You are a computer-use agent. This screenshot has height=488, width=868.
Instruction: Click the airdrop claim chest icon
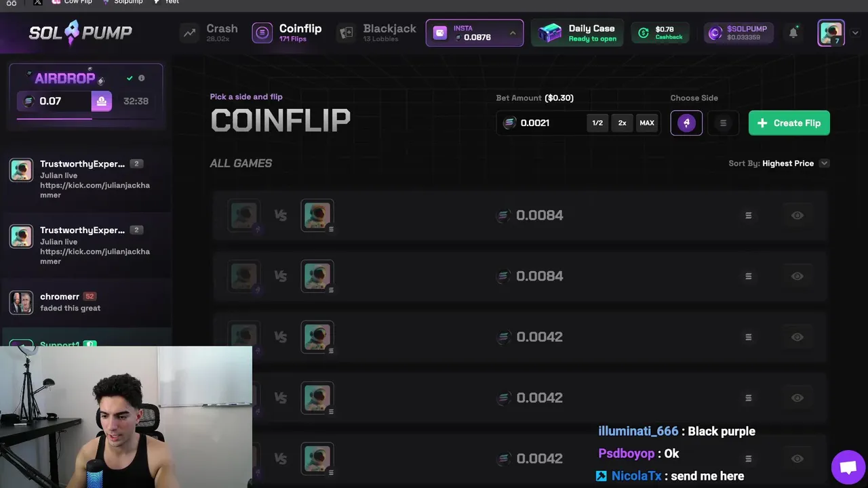[x=101, y=101]
